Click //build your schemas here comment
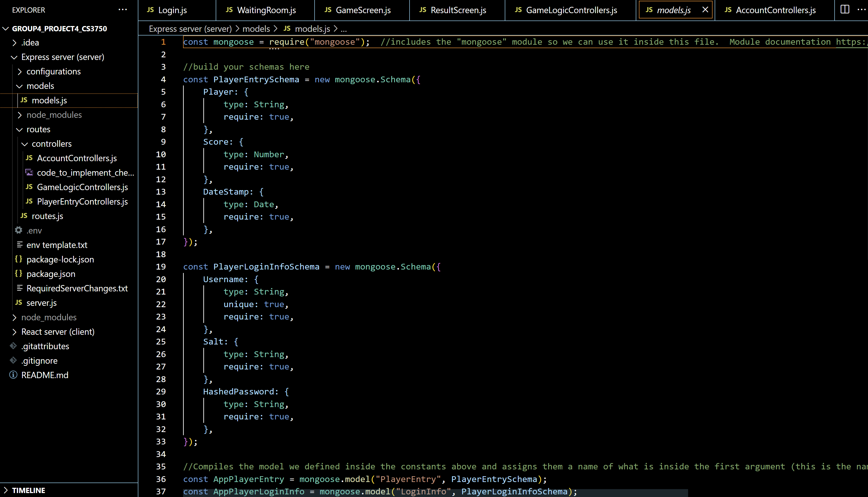This screenshot has width=868, height=497. [x=246, y=67]
